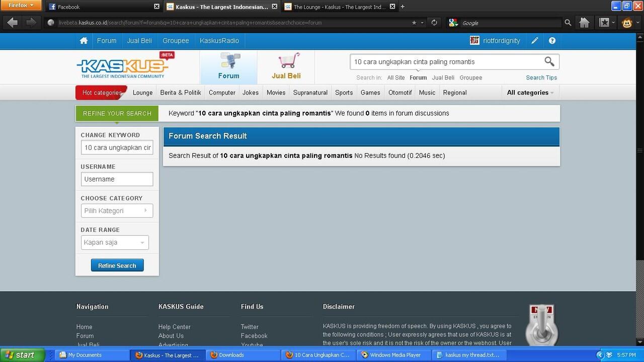Open KaskusRadio in top navigation

(x=219, y=41)
